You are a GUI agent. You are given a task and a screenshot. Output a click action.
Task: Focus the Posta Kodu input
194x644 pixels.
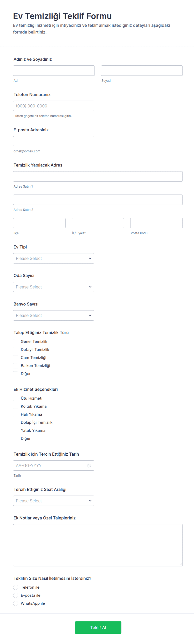156,223
